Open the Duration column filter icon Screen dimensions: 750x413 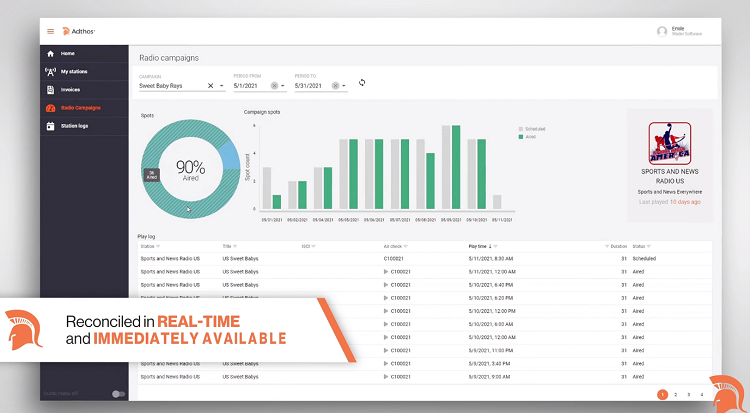(607, 246)
